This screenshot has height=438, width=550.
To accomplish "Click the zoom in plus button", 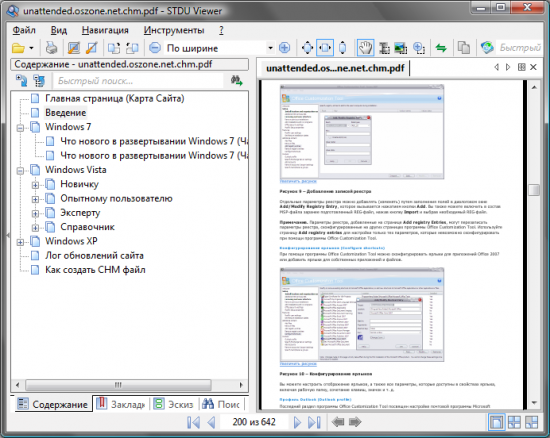I will (284, 48).
